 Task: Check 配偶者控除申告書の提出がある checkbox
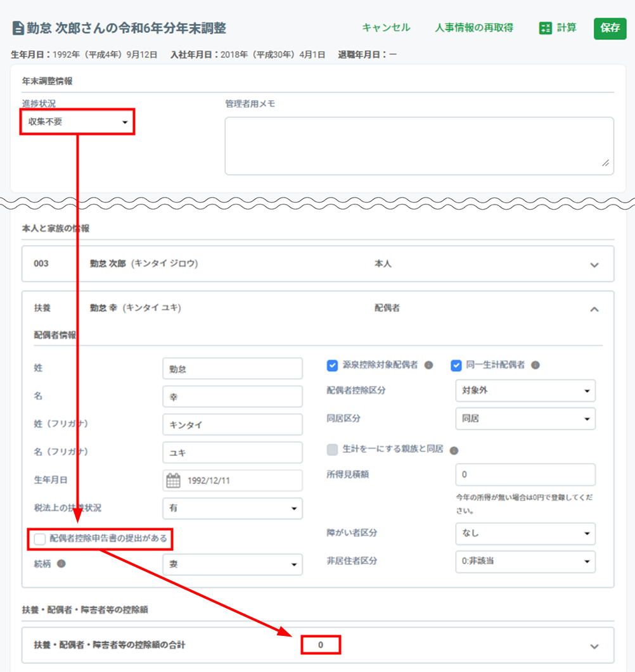coord(40,539)
